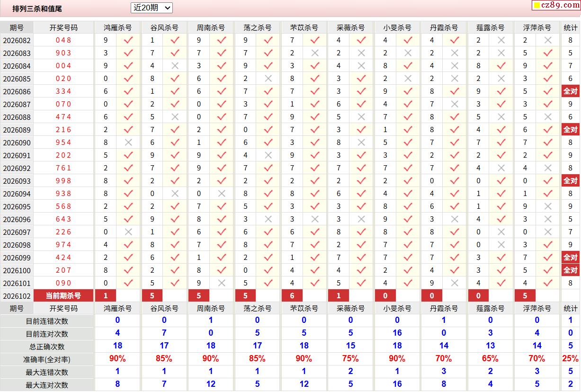Click 丹霞 check mark in row 2026092

pyautogui.click(x=455, y=168)
